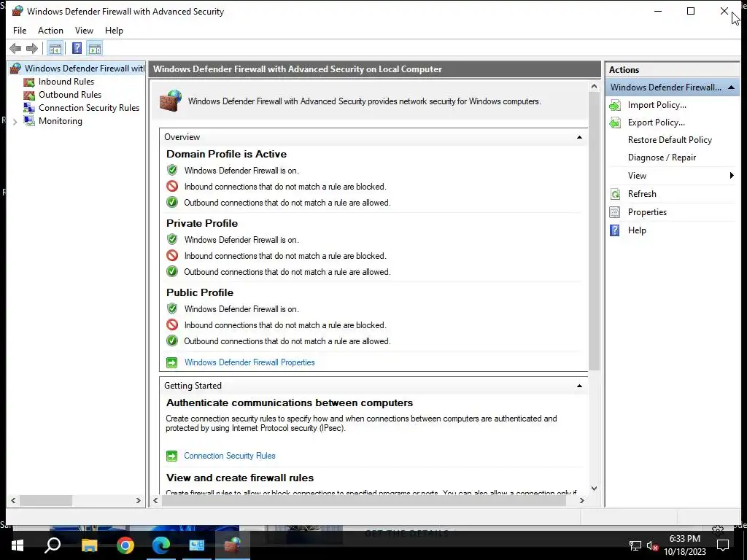Open the Action menu

click(50, 31)
